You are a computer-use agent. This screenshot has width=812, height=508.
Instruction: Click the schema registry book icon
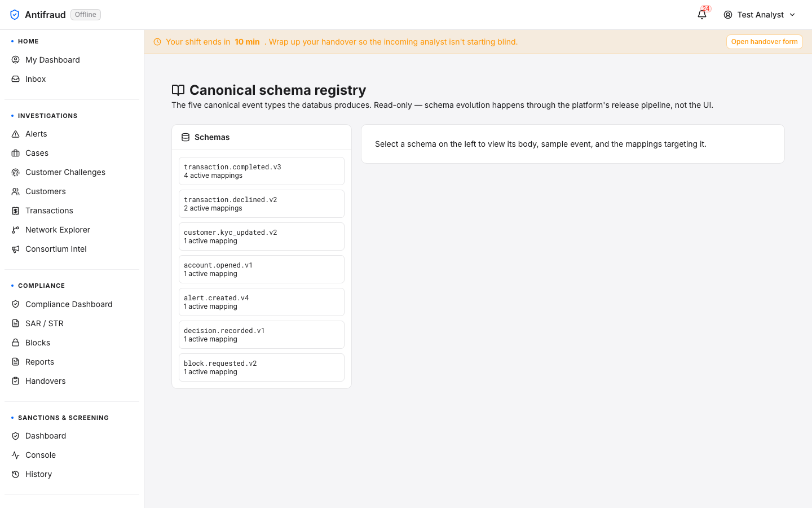tap(178, 90)
